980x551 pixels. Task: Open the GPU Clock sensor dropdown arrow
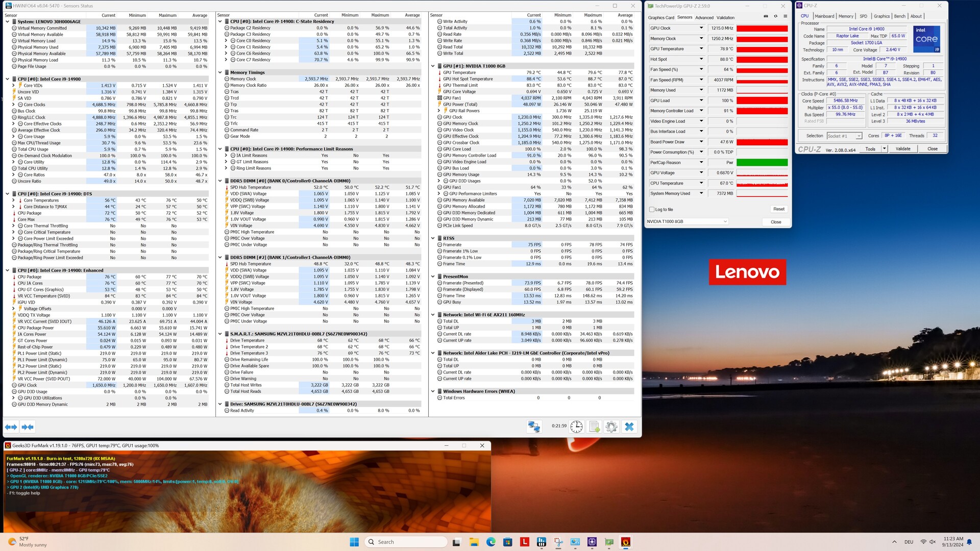point(701,28)
